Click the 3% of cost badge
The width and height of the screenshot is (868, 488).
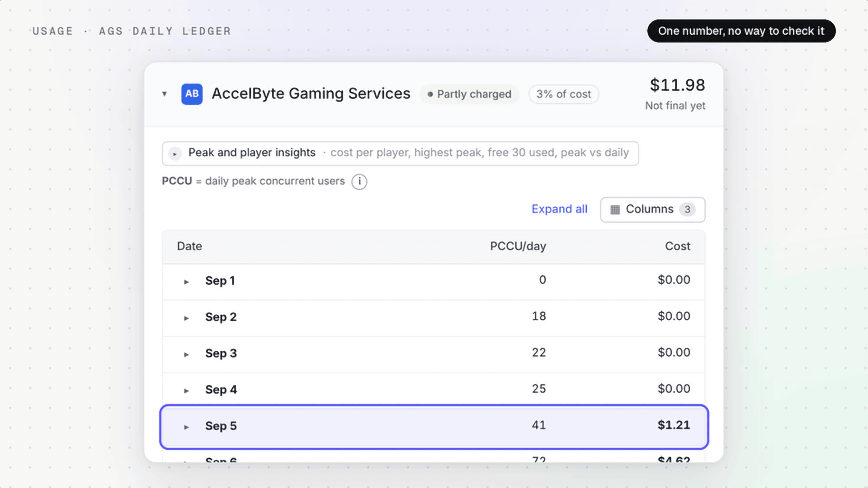tap(564, 94)
